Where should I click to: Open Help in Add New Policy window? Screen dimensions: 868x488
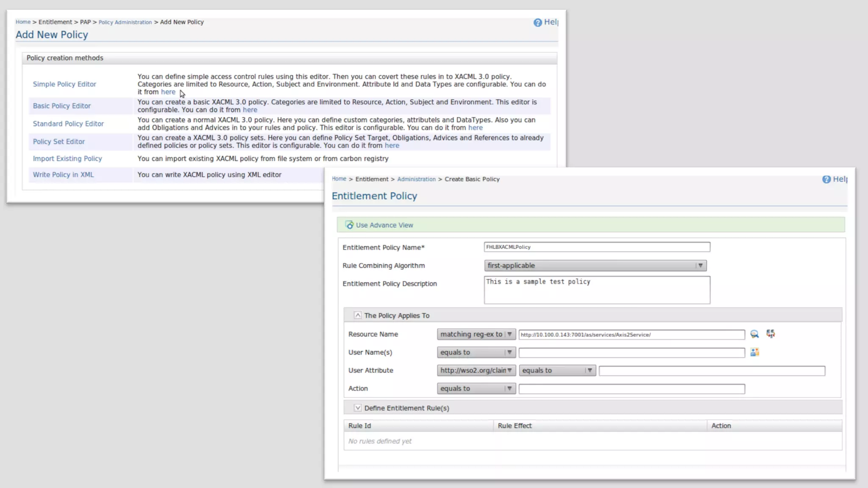546,22
